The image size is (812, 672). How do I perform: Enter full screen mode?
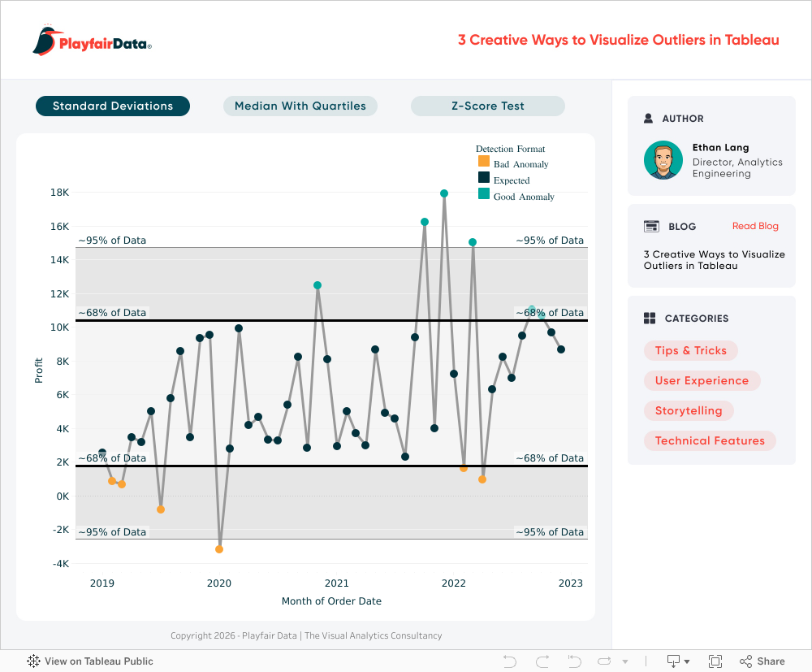(715, 661)
